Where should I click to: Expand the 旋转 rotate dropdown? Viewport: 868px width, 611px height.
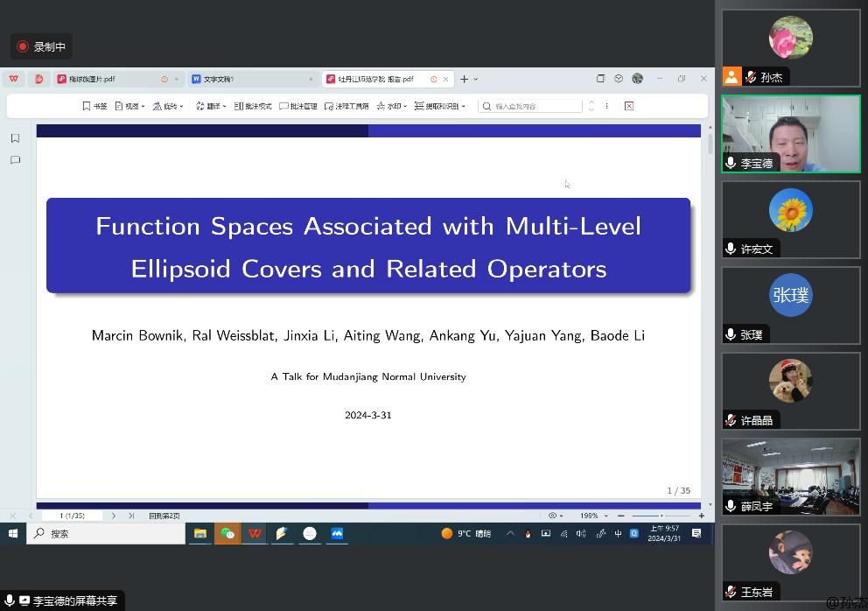[168, 106]
